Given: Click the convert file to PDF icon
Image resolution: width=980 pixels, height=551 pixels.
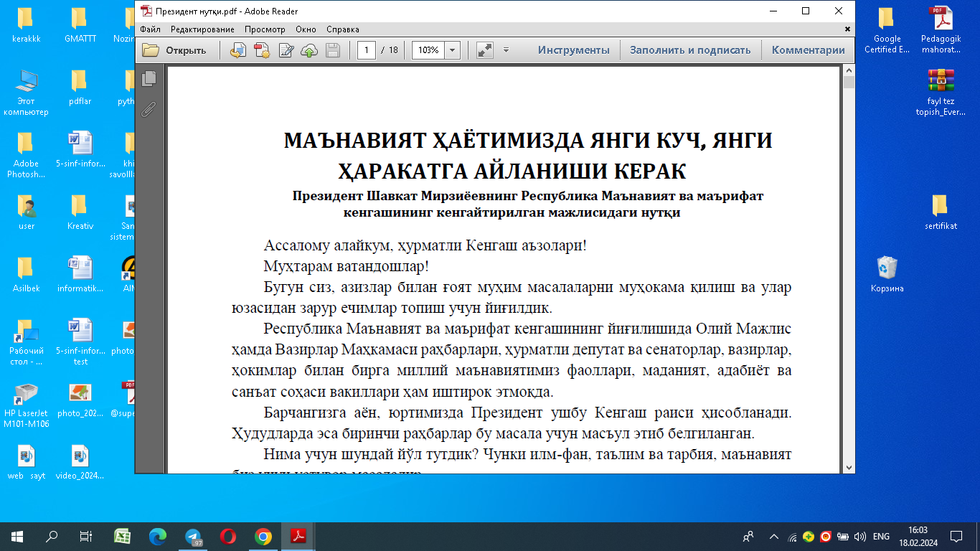Looking at the screenshot, I should pyautogui.click(x=237, y=50).
